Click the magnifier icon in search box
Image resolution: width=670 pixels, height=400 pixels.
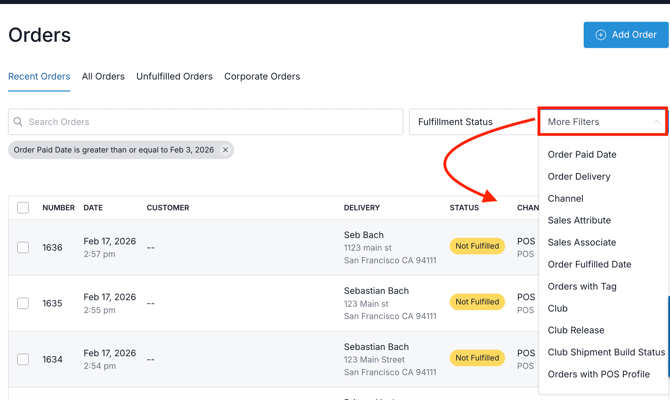tap(18, 122)
